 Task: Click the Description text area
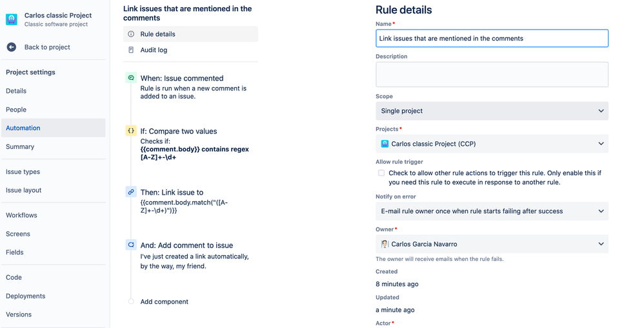492,74
